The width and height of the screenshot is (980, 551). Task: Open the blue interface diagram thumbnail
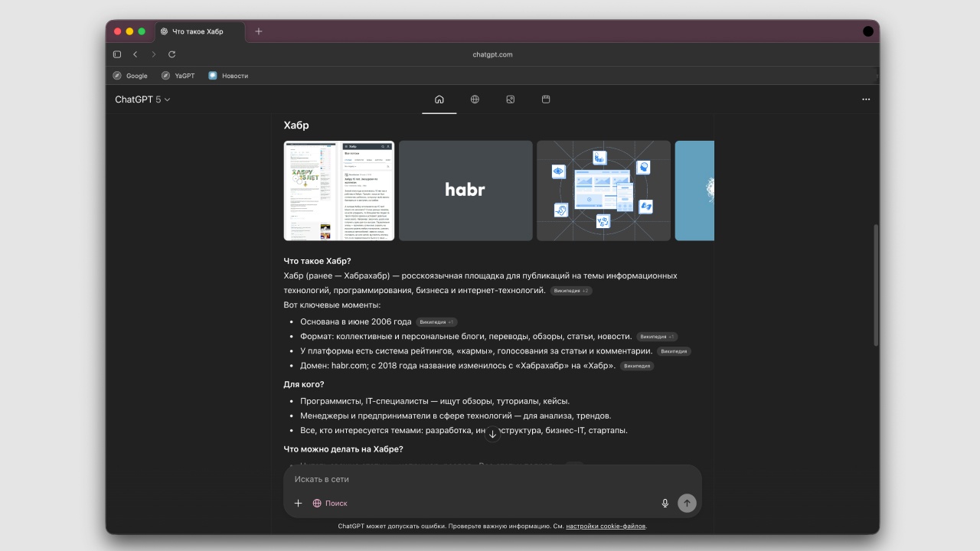(x=603, y=191)
